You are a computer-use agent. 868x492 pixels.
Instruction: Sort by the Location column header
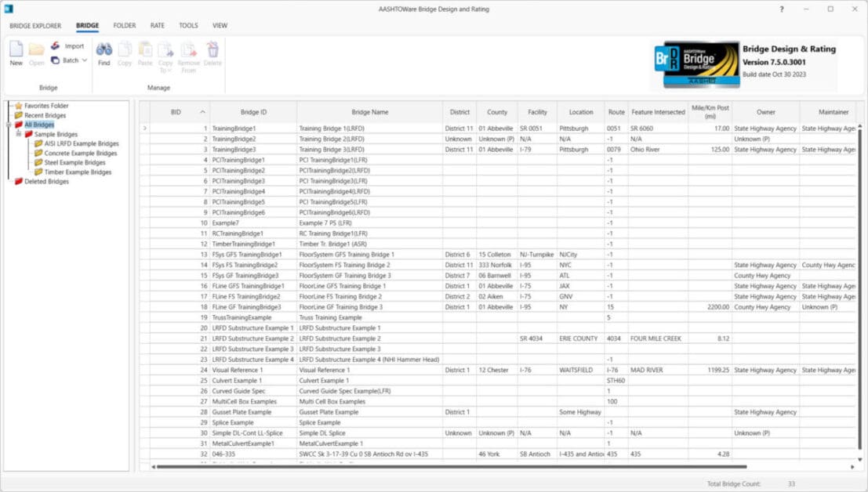pos(581,112)
